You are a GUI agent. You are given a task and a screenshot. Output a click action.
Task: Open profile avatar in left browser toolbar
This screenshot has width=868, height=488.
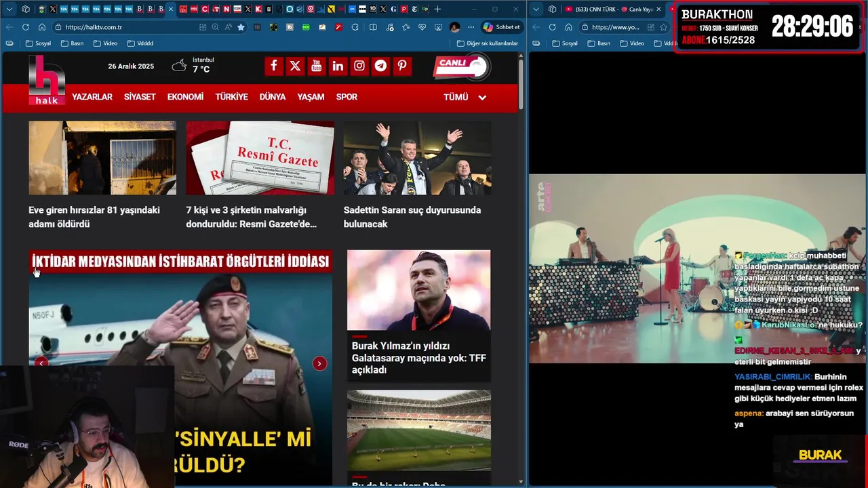pyautogui.click(x=455, y=27)
